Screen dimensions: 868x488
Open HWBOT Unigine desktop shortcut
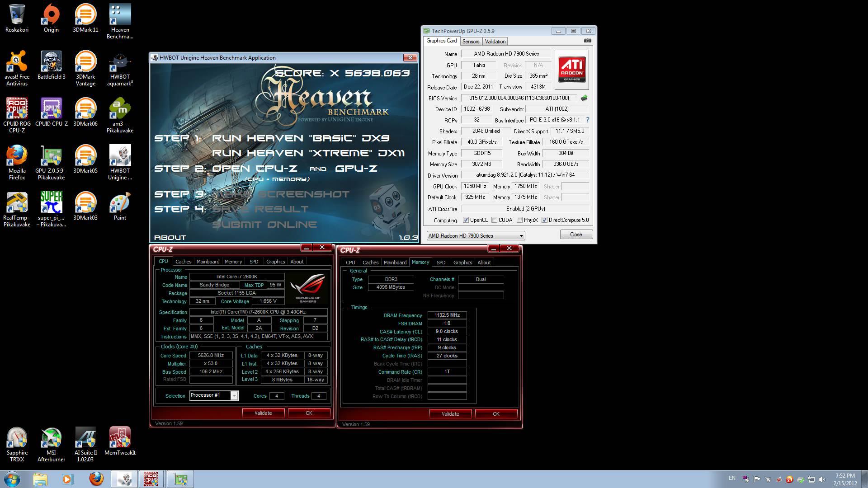(x=120, y=162)
